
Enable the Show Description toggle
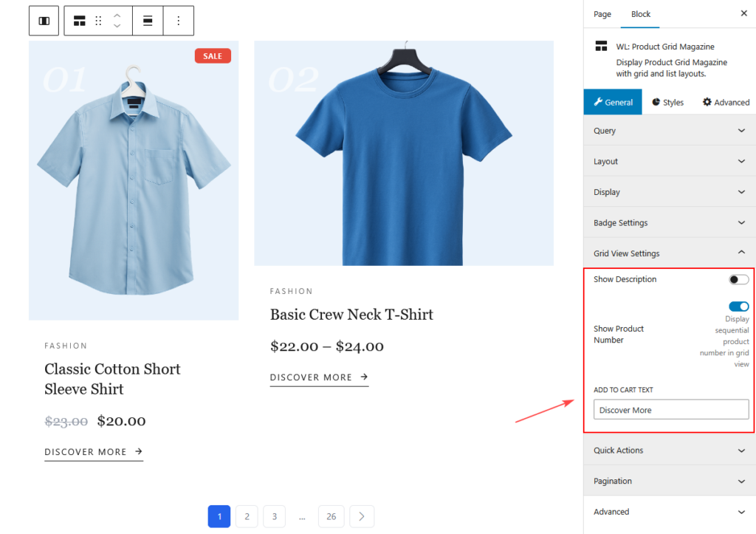click(738, 279)
